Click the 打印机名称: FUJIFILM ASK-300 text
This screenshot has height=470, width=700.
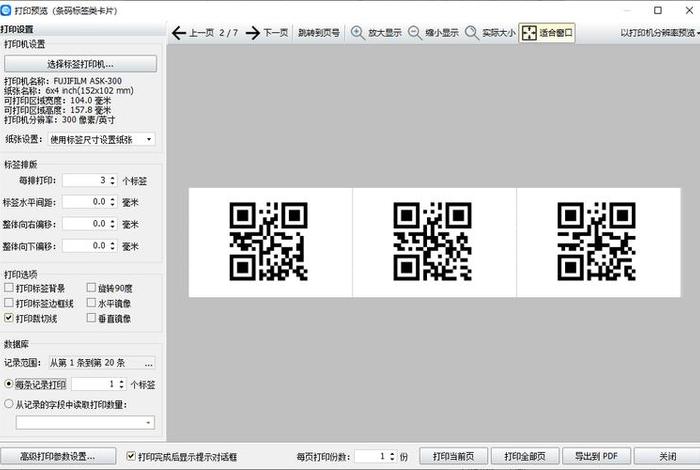[x=63, y=81]
